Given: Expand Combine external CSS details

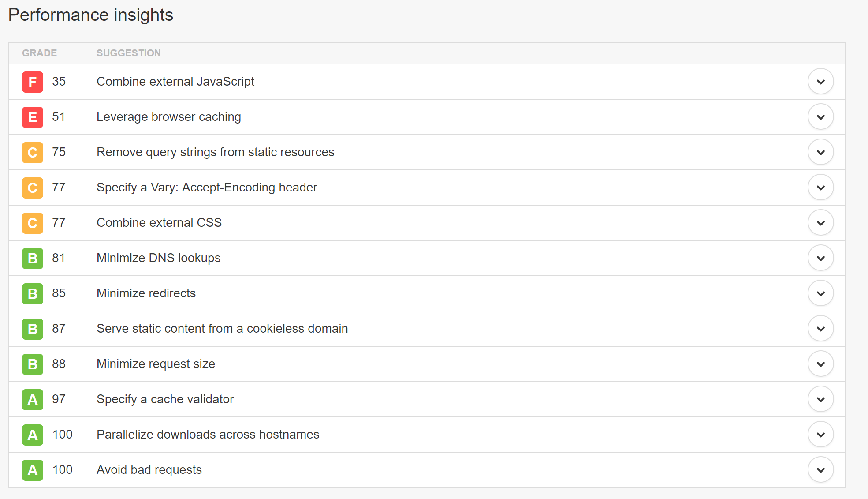Looking at the screenshot, I should click(820, 223).
